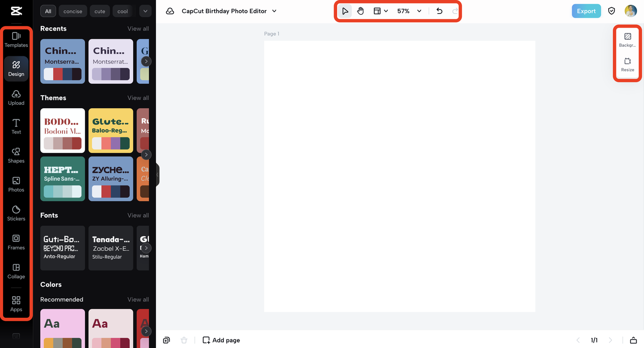Apply the Gluten Baloo-Regular theme card
This screenshot has width=644, height=348.
[x=111, y=130]
